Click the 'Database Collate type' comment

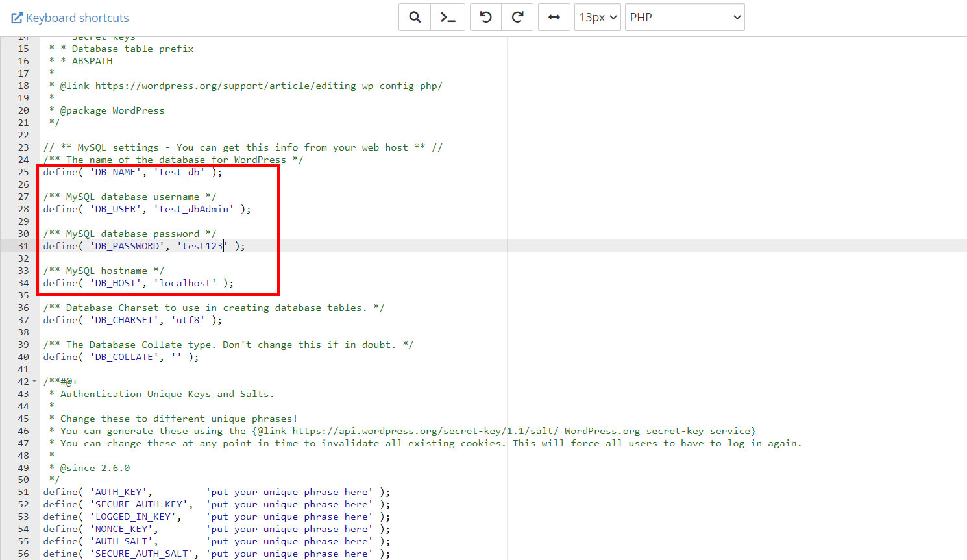pos(228,345)
